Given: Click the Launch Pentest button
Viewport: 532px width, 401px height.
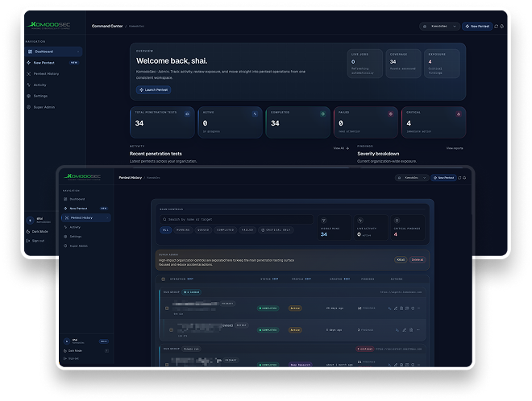Looking at the screenshot, I should tap(153, 90).
